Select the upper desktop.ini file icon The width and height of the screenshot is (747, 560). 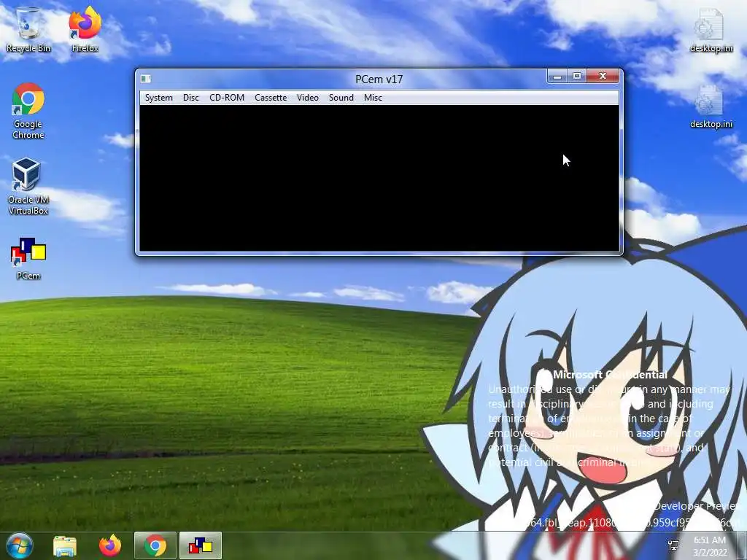(711, 29)
